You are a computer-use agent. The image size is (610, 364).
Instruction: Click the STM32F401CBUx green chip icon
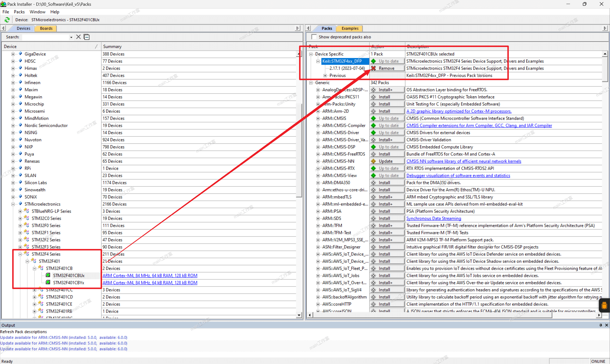(x=48, y=275)
